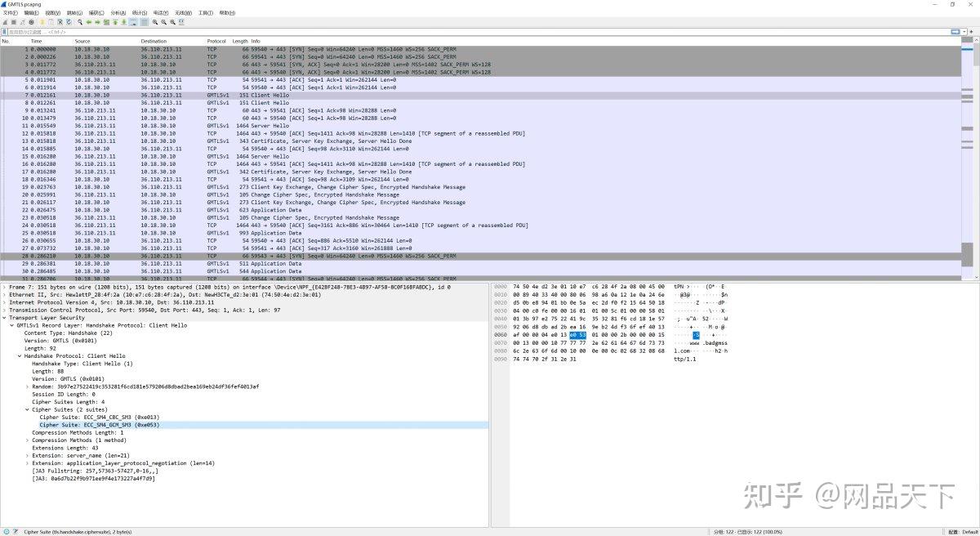Click the go to specified packet icon

click(106, 22)
